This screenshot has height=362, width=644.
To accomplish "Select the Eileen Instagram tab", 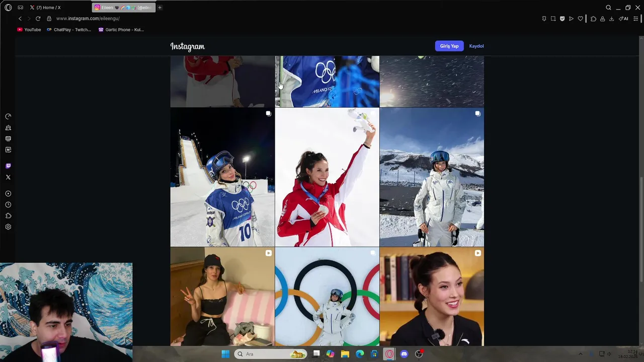I will click(x=124, y=8).
